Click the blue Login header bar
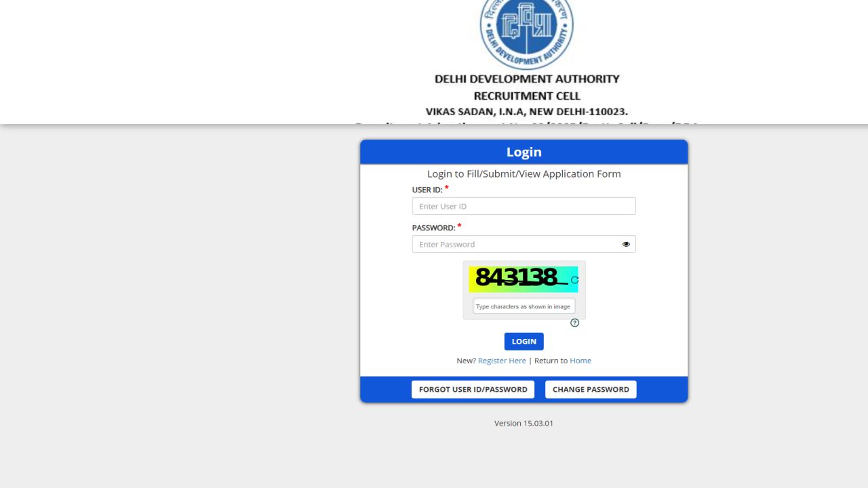This screenshot has height=488, width=868. point(524,151)
